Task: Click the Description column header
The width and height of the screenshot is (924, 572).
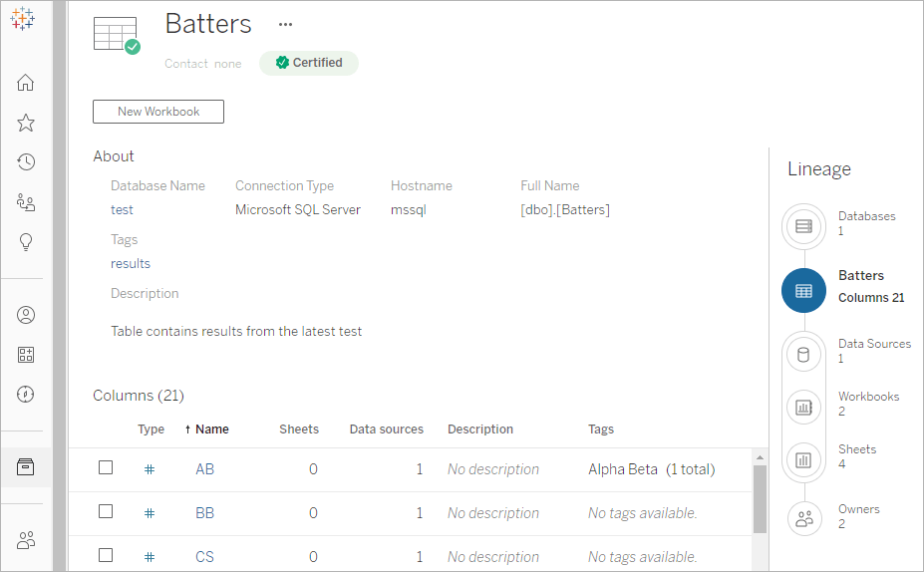Action: click(x=480, y=429)
